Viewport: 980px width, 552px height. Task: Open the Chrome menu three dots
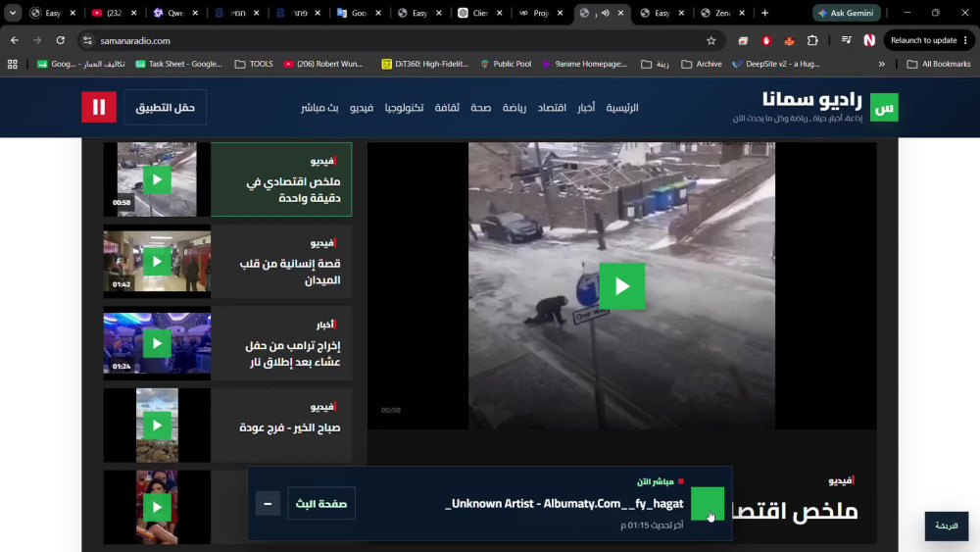[965, 40]
